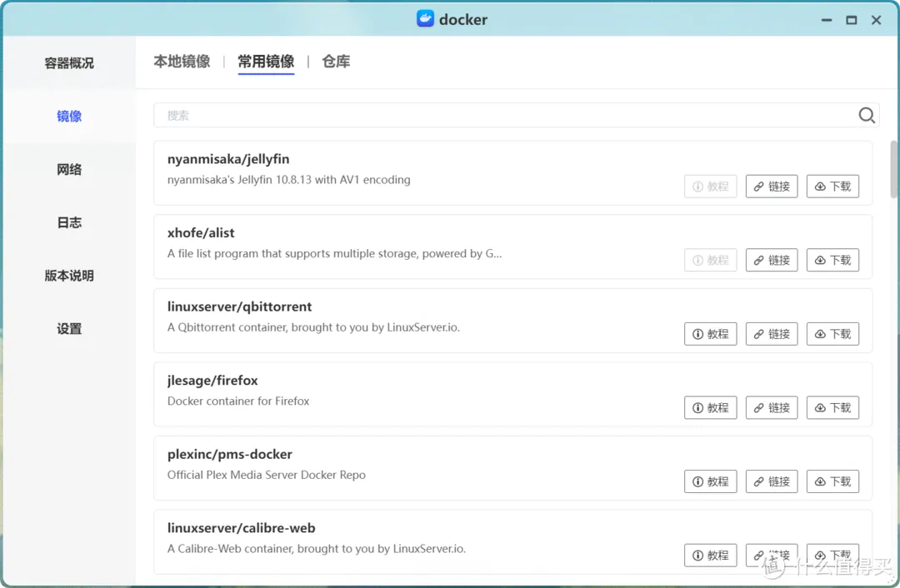Click the search magnifier icon
The height and width of the screenshot is (588, 900).
866,115
